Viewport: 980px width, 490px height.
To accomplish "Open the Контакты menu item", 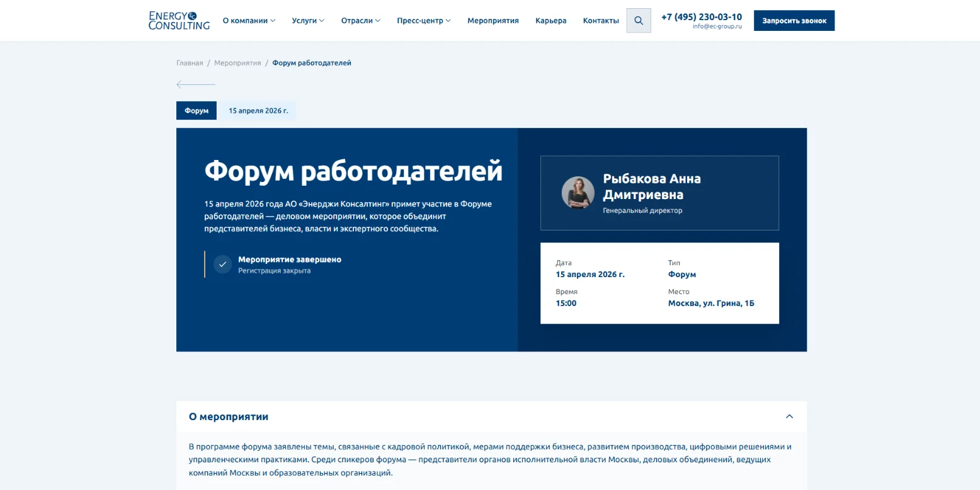I will [x=601, y=21].
